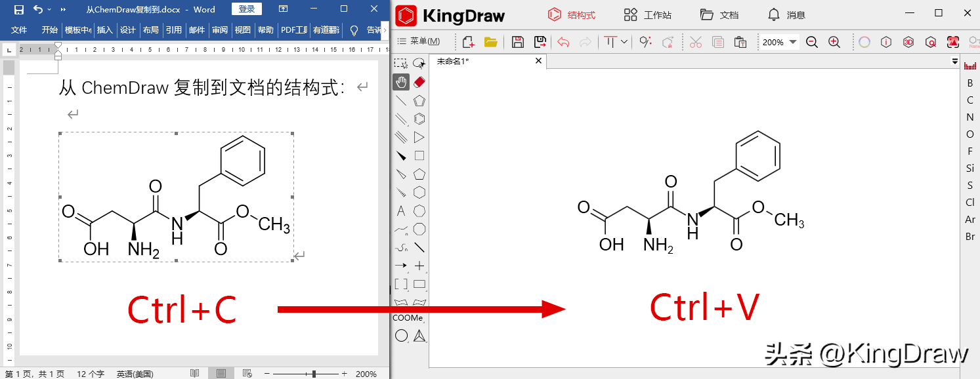Open the COOMe group template tool
Image resolution: width=980 pixels, height=379 pixels.
point(408,318)
